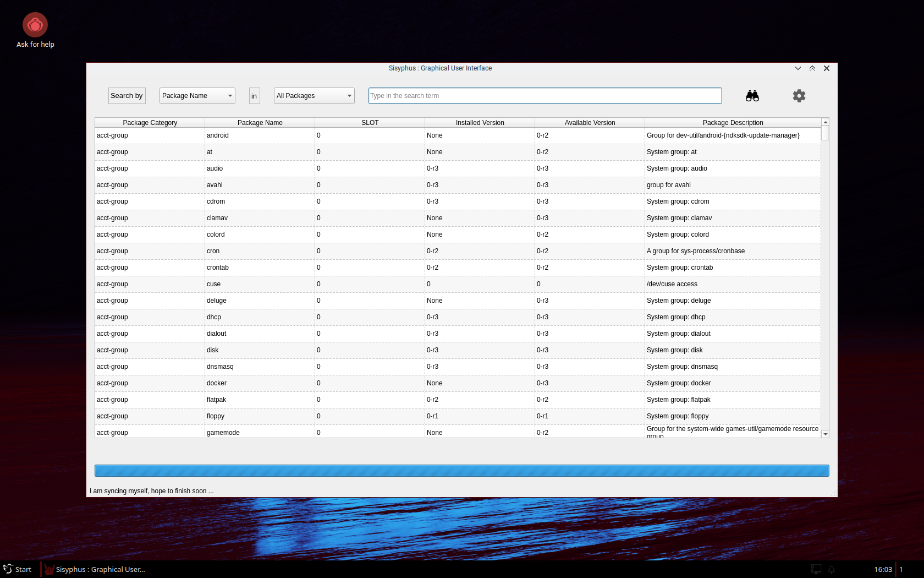Select the 'docker' package name cell
Viewport: 924px width, 578px height.
pos(260,383)
